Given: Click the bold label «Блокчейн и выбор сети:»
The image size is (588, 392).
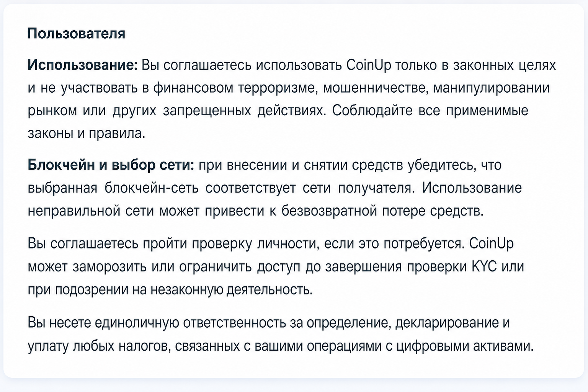Looking at the screenshot, I should tap(111, 165).
